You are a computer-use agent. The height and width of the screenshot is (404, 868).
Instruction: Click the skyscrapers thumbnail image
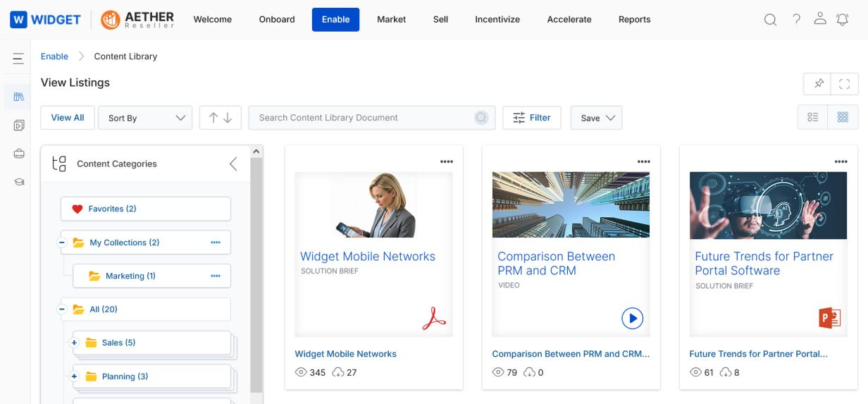click(x=571, y=204)
